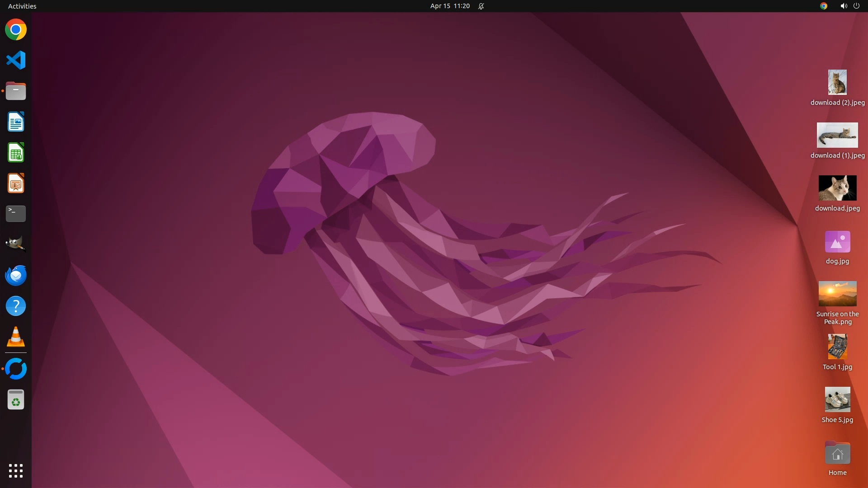Open the Help icon in dock
The width and height of the screenshot is (868, 488).
point(16,306)
